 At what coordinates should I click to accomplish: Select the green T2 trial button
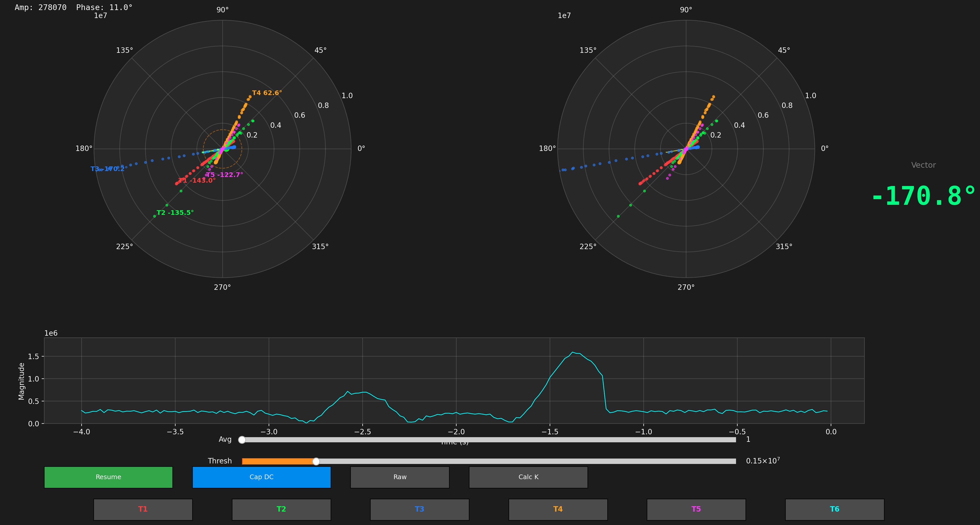tap(281, 509)
